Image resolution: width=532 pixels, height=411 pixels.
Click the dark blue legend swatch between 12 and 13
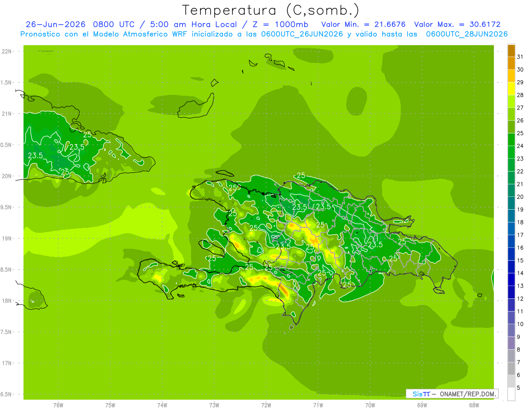click(511, 293)
